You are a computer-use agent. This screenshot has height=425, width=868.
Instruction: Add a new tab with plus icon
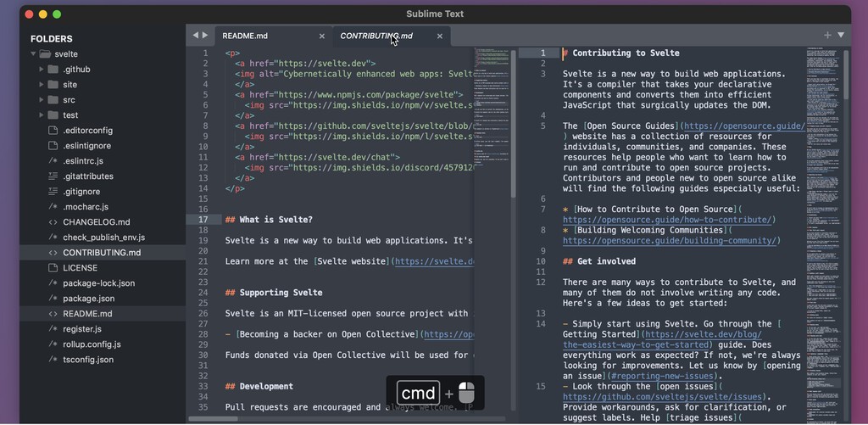tap(827, 35)
